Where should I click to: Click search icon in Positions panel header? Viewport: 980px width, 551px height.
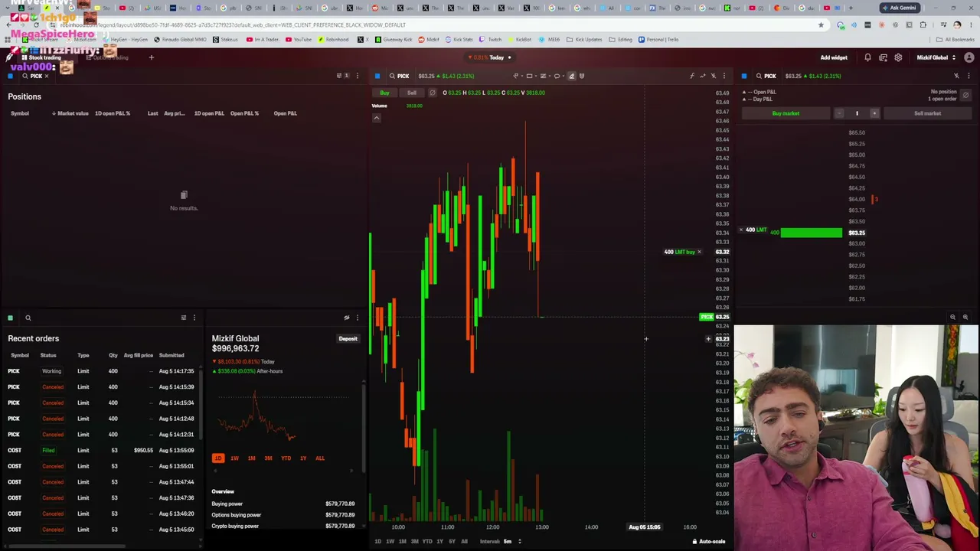pyautogui.click(x=25, y=76)
